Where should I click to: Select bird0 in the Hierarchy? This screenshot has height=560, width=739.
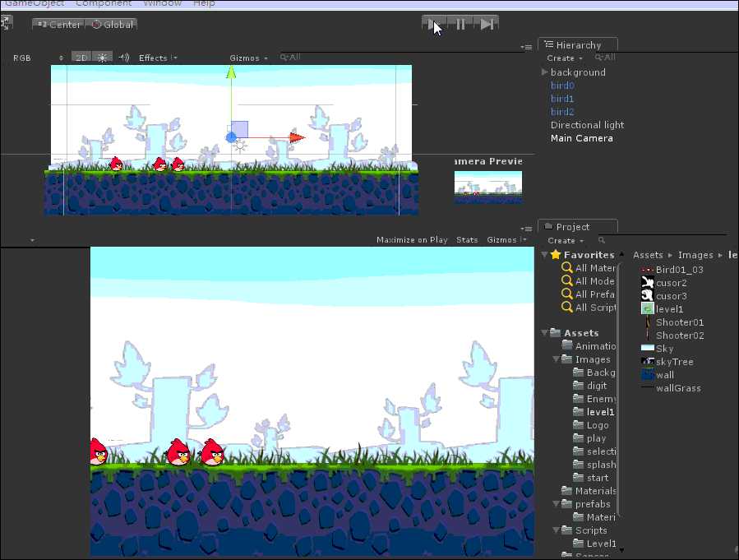[x=562, y=86]
